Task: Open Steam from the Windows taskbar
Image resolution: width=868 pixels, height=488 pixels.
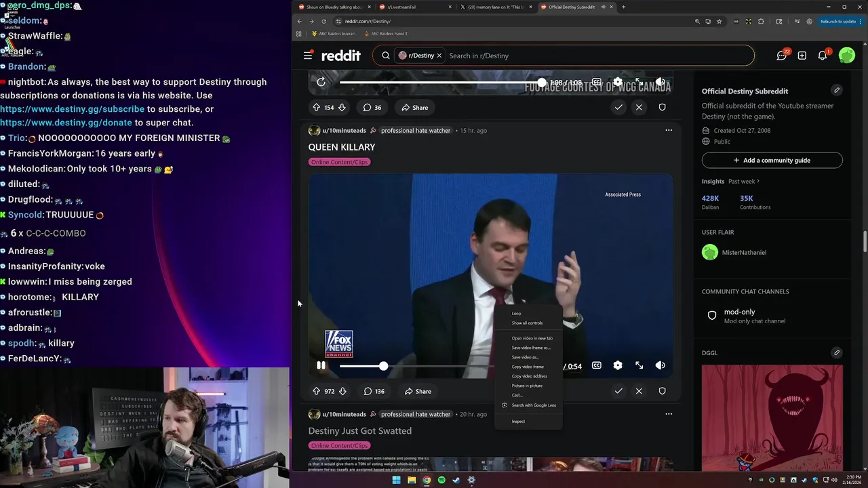Action: [456, 481]
